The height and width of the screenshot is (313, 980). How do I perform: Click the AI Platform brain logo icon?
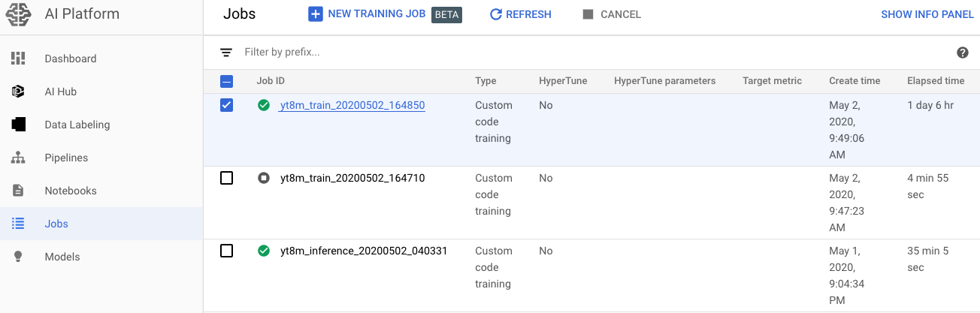point(19,14)
